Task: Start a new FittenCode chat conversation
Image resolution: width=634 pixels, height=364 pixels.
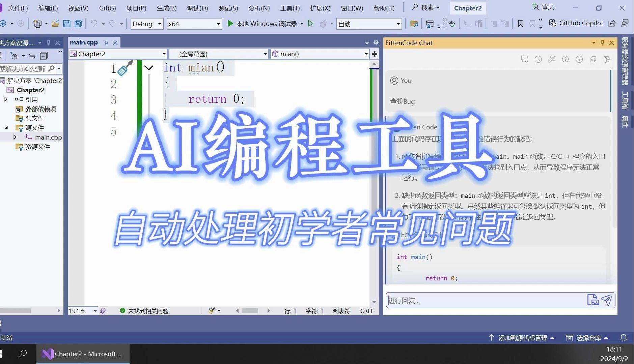Action: click(525, 59)
